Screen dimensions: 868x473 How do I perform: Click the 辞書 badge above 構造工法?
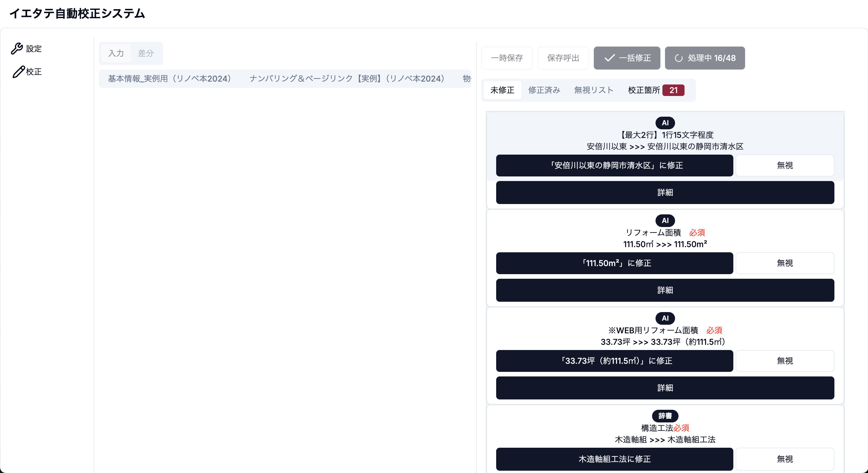(665, 416)
